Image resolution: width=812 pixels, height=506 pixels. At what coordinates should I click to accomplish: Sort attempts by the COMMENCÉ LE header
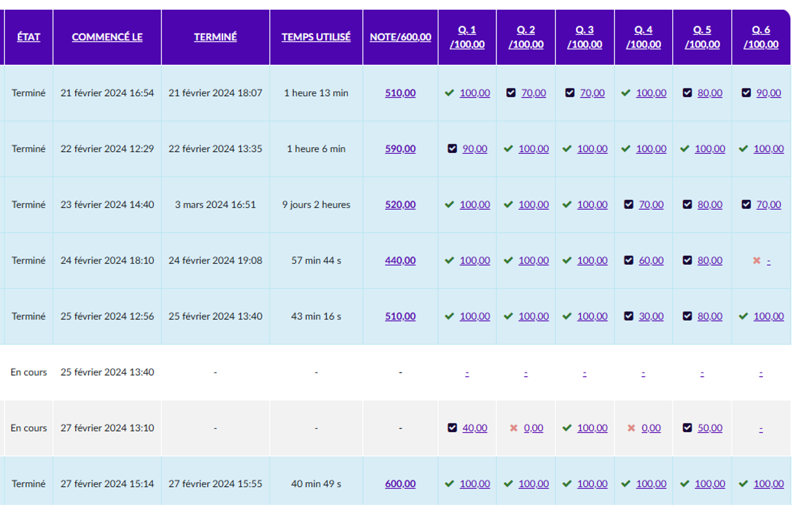(x=107, y=37)
